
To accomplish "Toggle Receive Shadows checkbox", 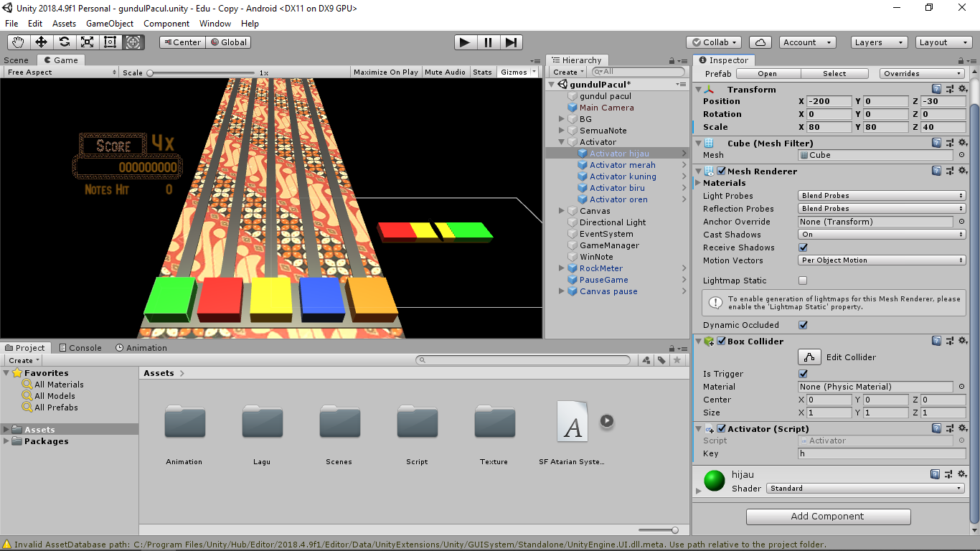I will [x=803, y=248].
